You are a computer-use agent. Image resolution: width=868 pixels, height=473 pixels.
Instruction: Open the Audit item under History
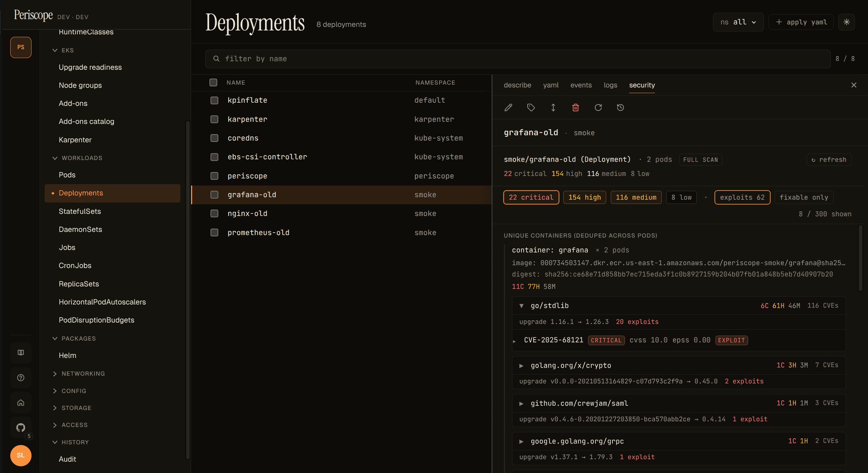click(x=113, y=459)
